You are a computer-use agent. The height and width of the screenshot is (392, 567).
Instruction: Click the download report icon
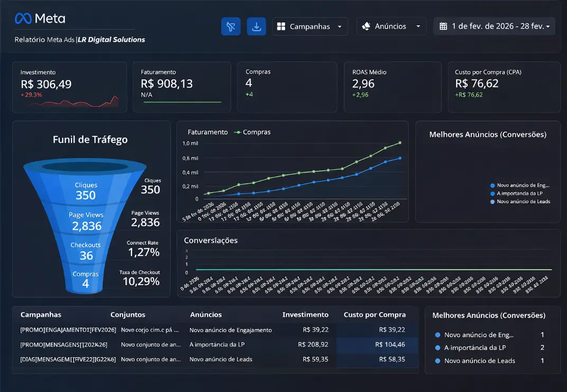coord(257,26)
